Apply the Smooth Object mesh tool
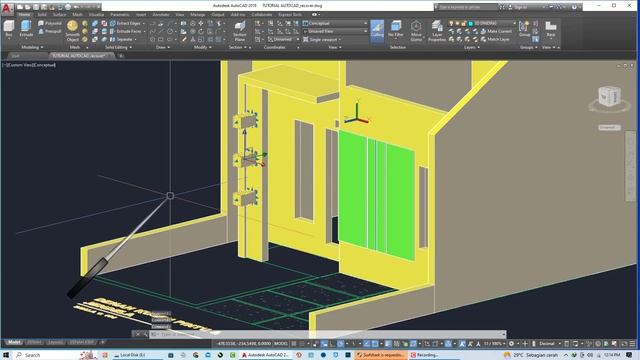The image size is (640, 360). click(73, 31)
